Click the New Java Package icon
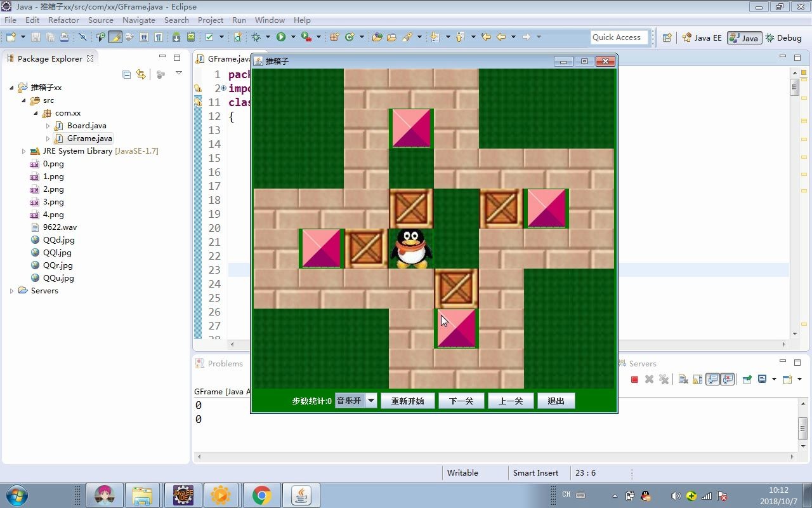The width and height of the screenshot is (812, 508). [334, 37]
